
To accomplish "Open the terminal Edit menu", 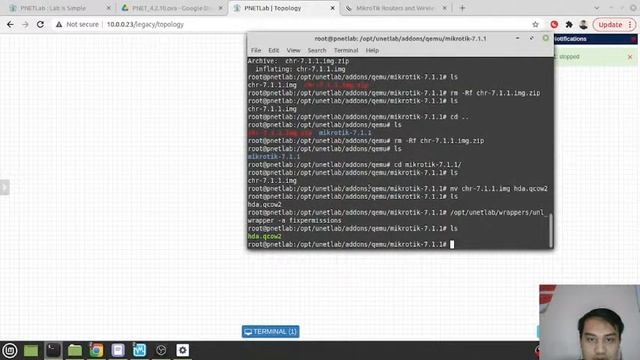I will click(x=273, y=50).
